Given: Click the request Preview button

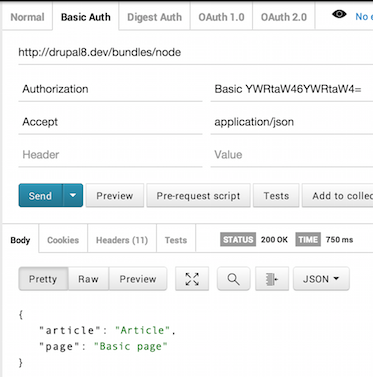Looking at the screenshot, I should (115, 195).
